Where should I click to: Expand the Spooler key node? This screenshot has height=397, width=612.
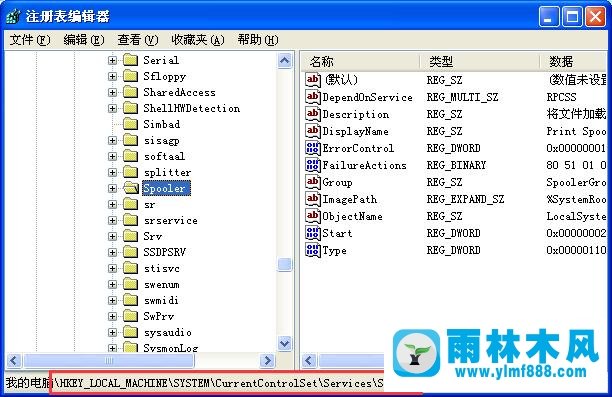[x=112, y=188]
